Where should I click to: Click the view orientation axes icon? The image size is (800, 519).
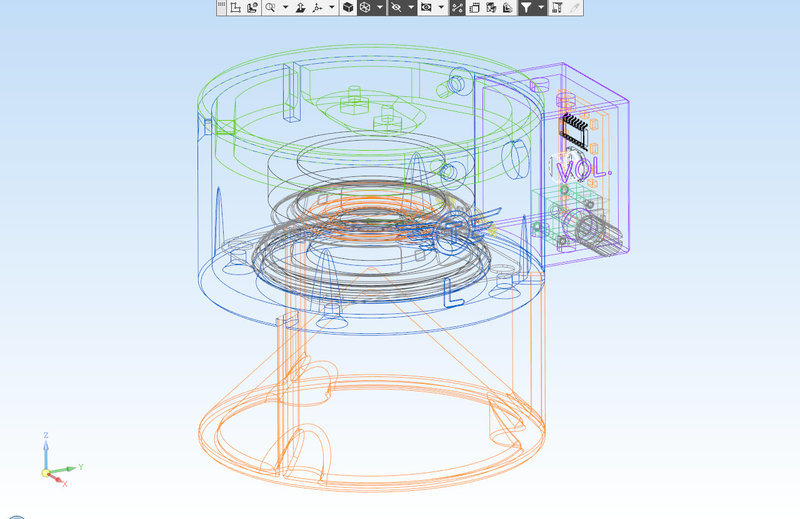click(317, 8)
